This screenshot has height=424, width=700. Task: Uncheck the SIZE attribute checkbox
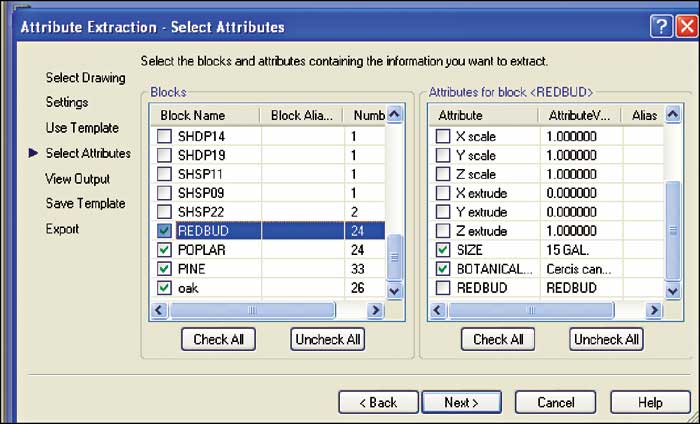click(x=443, y=250)
